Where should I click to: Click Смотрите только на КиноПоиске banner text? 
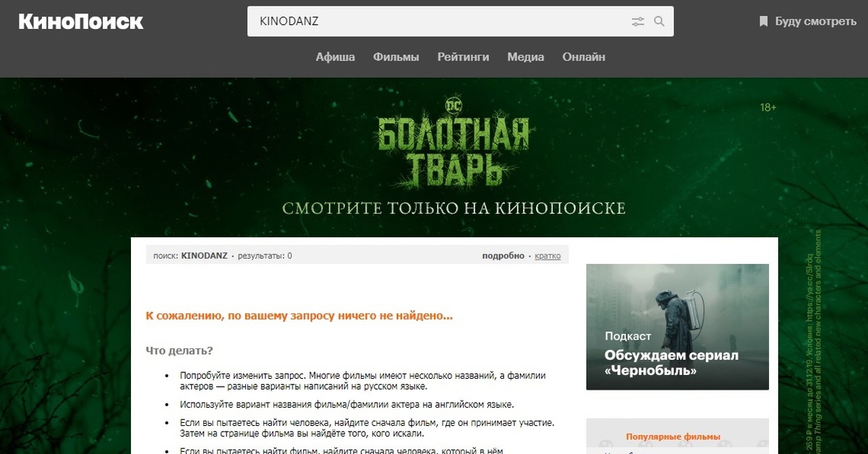(454, 208)
